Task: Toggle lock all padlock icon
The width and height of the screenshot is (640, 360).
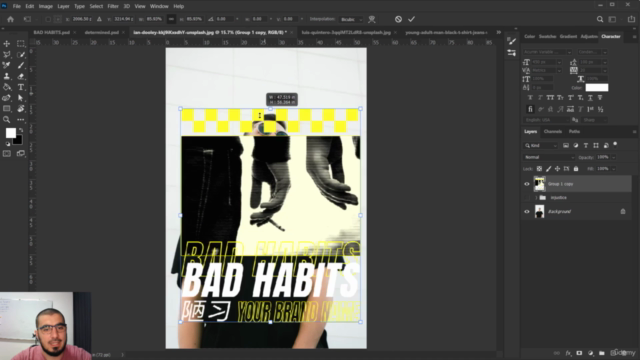Action: pos(576,169)
